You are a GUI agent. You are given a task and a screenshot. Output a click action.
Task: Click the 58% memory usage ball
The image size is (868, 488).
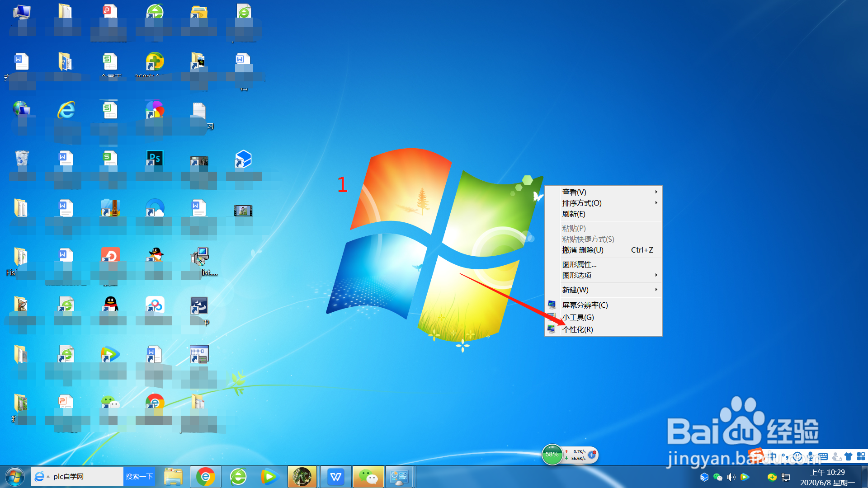pos(552,455)
